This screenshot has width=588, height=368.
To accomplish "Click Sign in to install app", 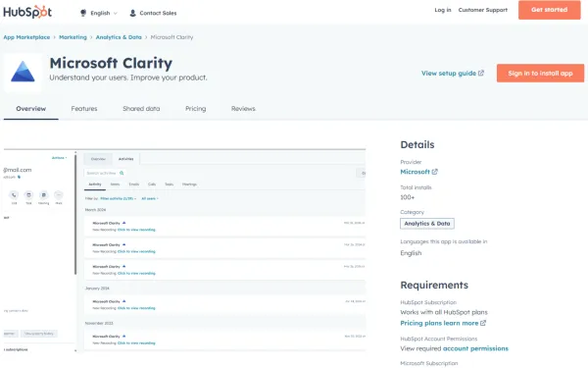I will click(540, 74).
